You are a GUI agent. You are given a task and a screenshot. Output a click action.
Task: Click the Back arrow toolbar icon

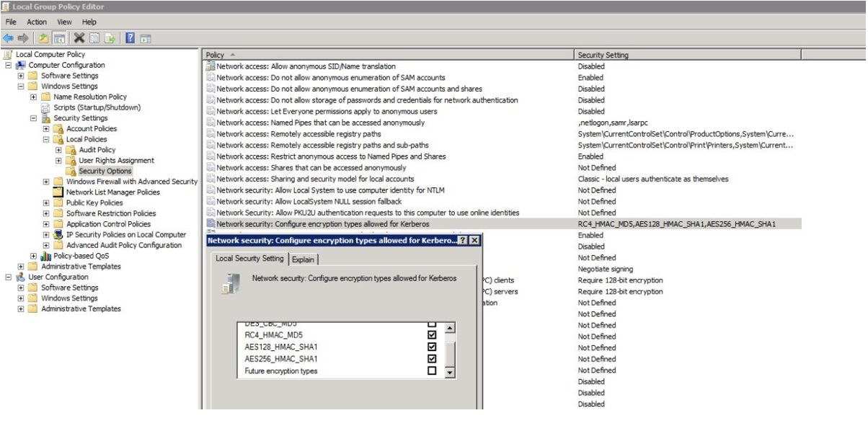coord(8,37)
